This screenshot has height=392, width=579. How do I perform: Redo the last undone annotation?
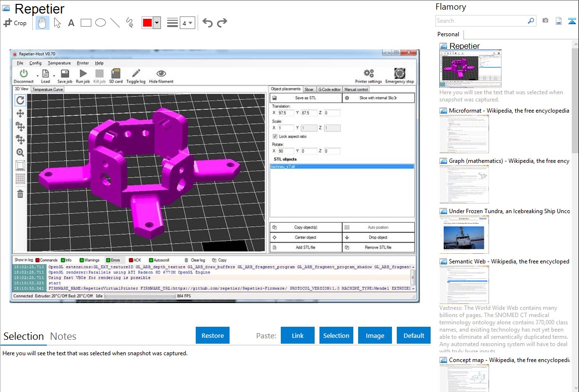point(222,23)
